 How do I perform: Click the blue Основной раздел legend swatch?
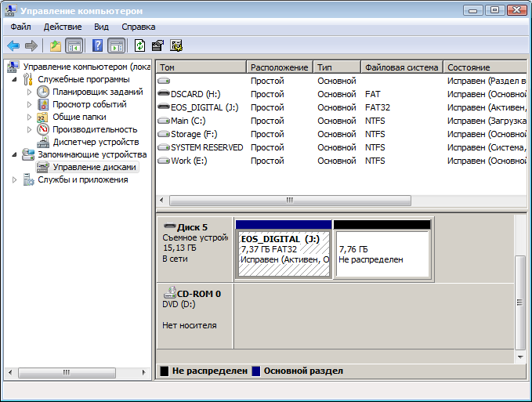click(255, 371)
